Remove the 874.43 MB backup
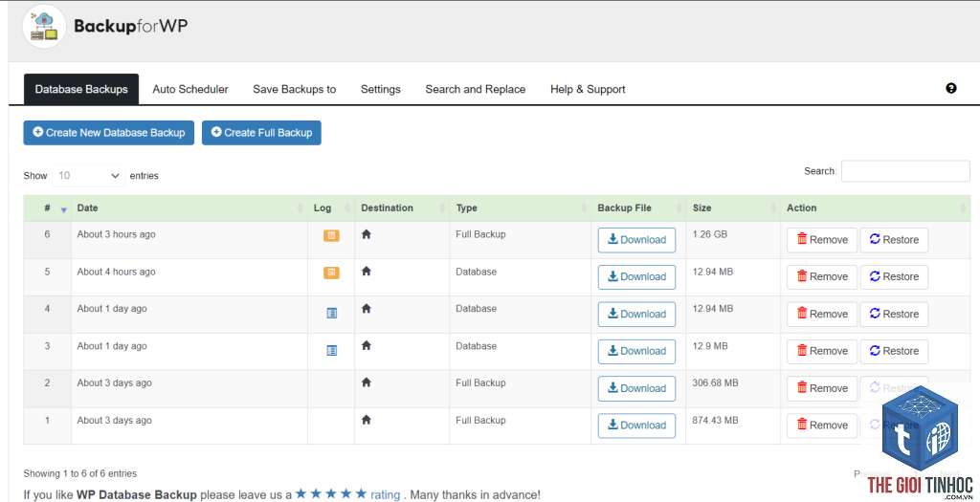 coord(822,426)
